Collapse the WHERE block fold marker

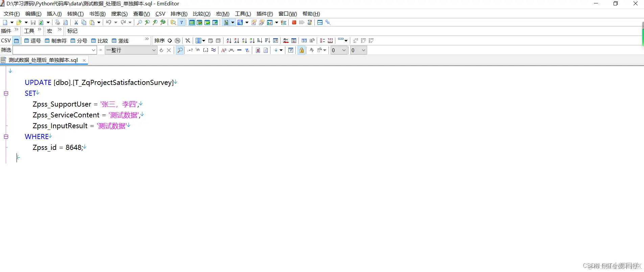coord(6,137)
